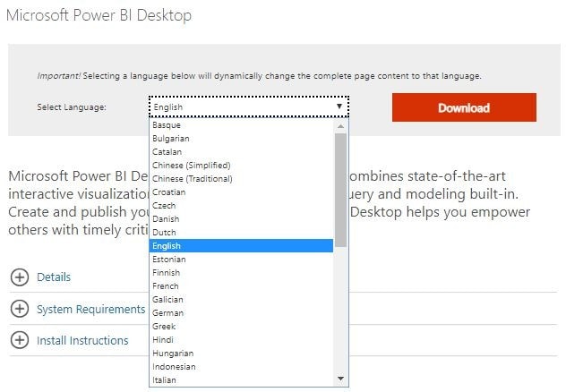
Task: Click the Select Language label
Action: click(72, 107)
